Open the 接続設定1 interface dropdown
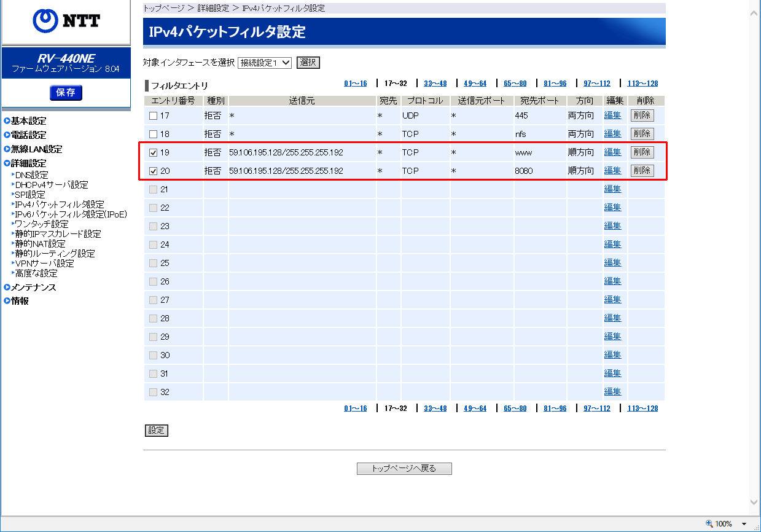Viewport: 761px width, 532px height. pyautogui.click(x=265, y=63)
